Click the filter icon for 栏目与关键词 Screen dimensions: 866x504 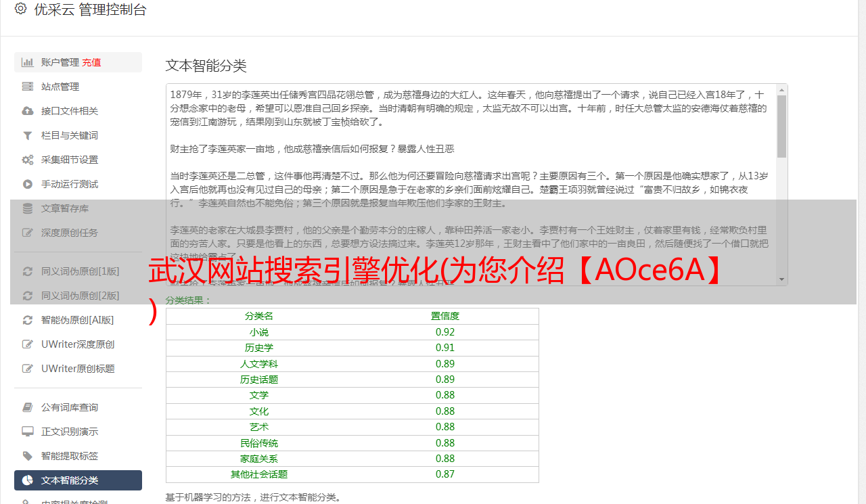click(x=27, y=135)
